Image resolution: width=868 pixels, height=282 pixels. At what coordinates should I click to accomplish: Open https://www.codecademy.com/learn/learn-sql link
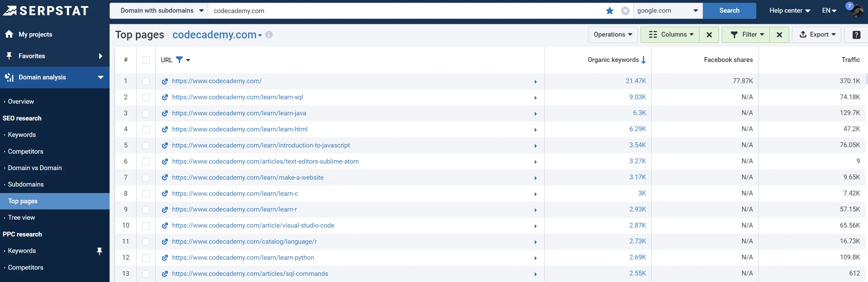point(237,97)
